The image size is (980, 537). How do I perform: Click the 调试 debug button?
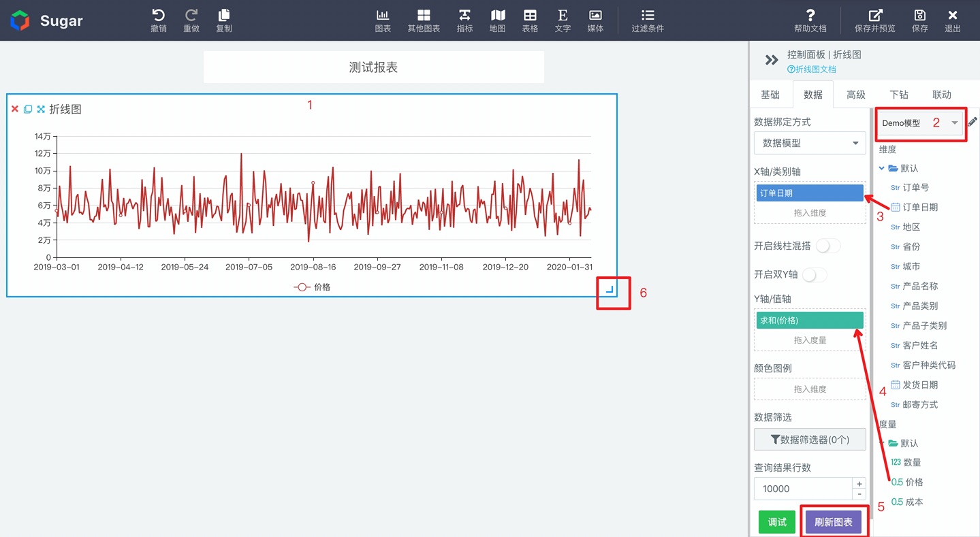[777, 522]
